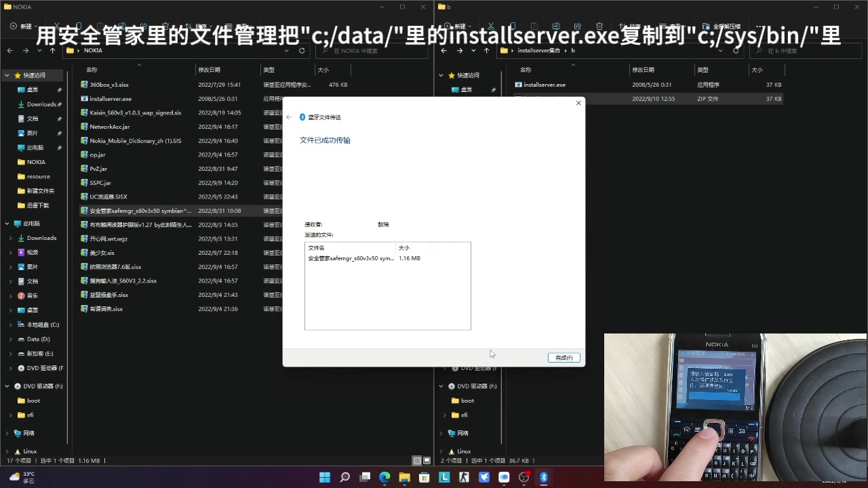The width and height of the screenshot is (868, 488).
Task: Open File Explorer from taskbar
Action: [404, 477]
